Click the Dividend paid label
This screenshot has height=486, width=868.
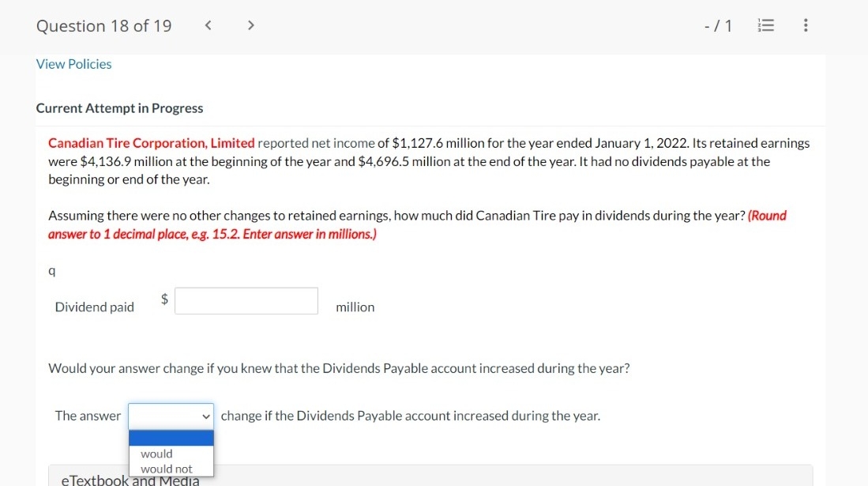click(x=94, y=307)
